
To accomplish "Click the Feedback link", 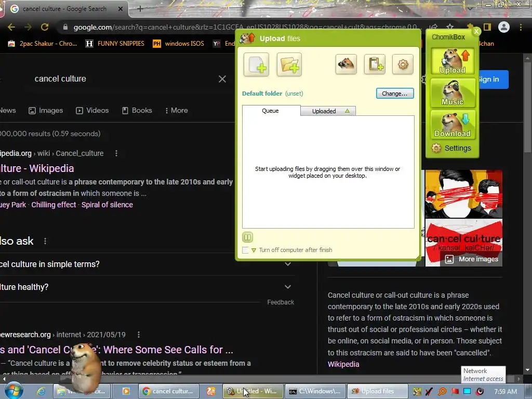I will 281,302.
